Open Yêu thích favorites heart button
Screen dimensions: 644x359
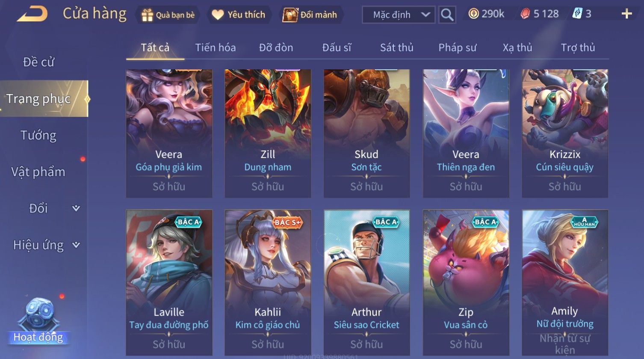pos(238,15)
